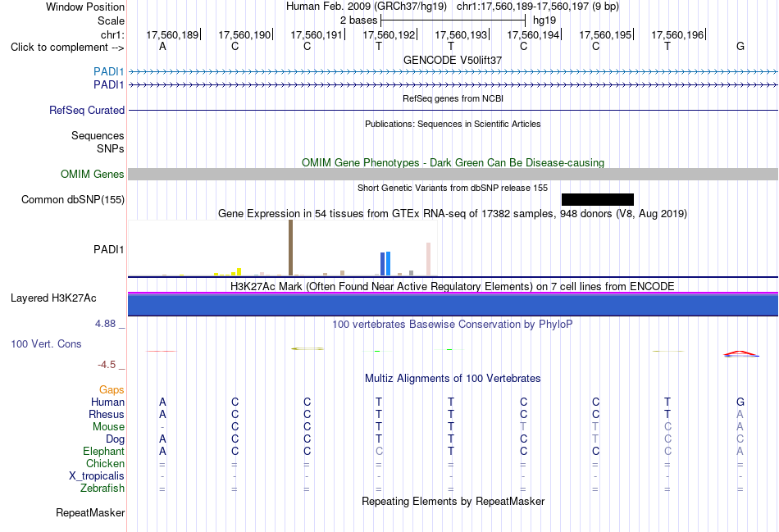Select 'Short Genetic Variants from dbSNP release 155'
The image size is (779, 532).
coord(453,188)
